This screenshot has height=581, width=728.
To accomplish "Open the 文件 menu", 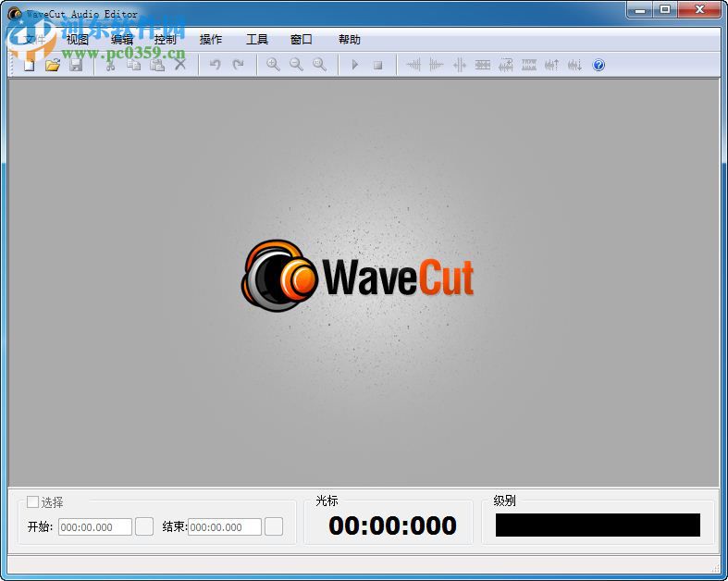I will coord(34,40).
